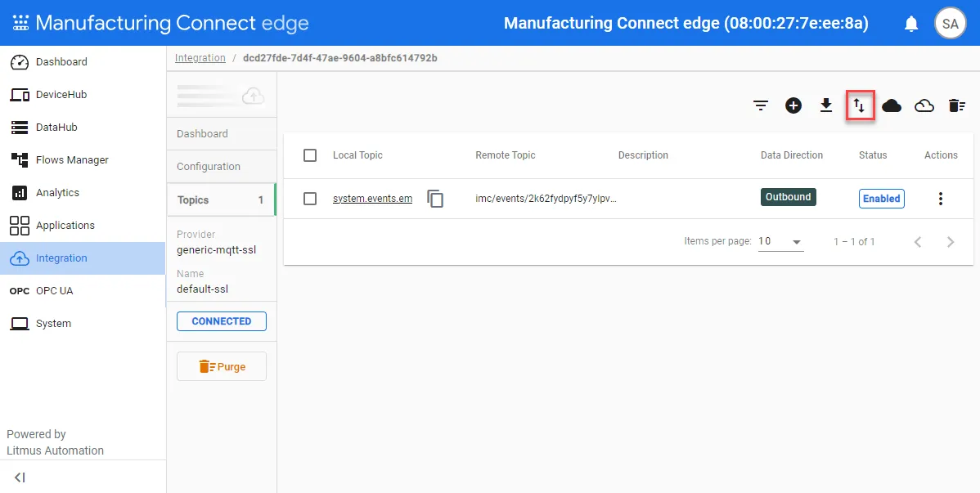
Task: Open the Items per page dropdown
Action: point(780,242)
